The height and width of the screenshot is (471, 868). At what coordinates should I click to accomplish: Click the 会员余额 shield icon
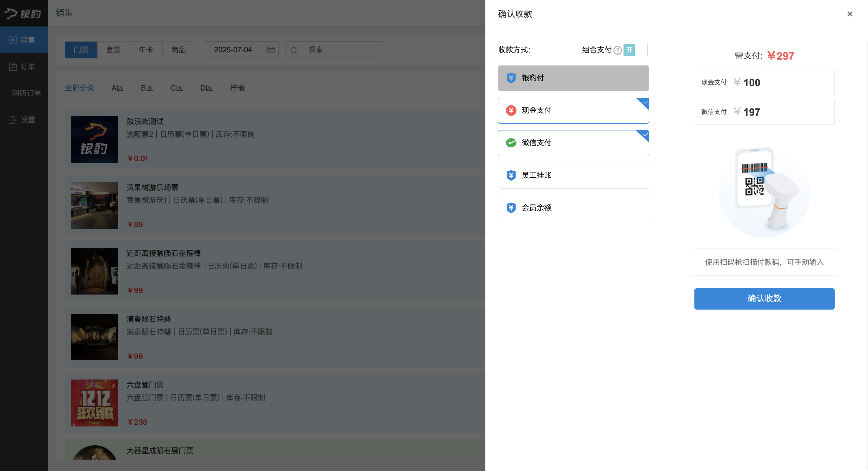pos(511,207)
